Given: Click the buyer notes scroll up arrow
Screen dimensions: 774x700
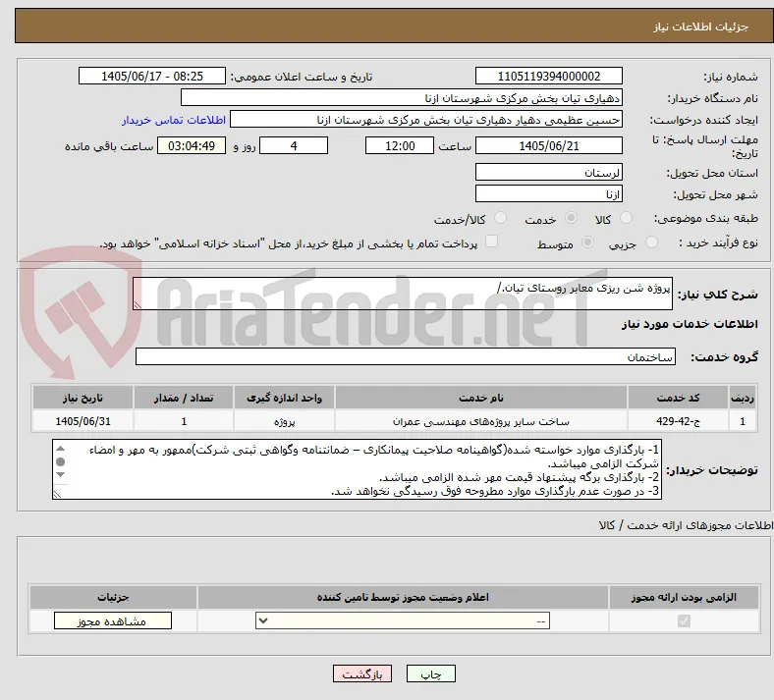Looking at the screenshot, I should click(60, 449).
